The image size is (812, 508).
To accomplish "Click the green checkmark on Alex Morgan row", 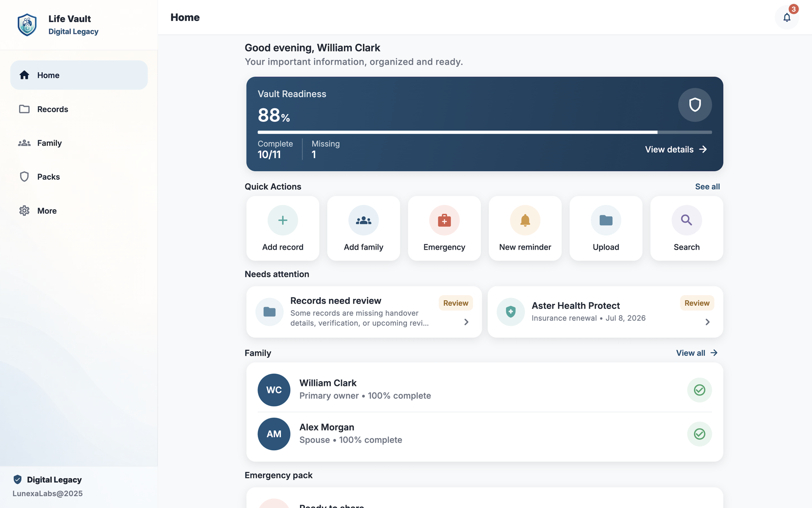I will coord(700,434).
